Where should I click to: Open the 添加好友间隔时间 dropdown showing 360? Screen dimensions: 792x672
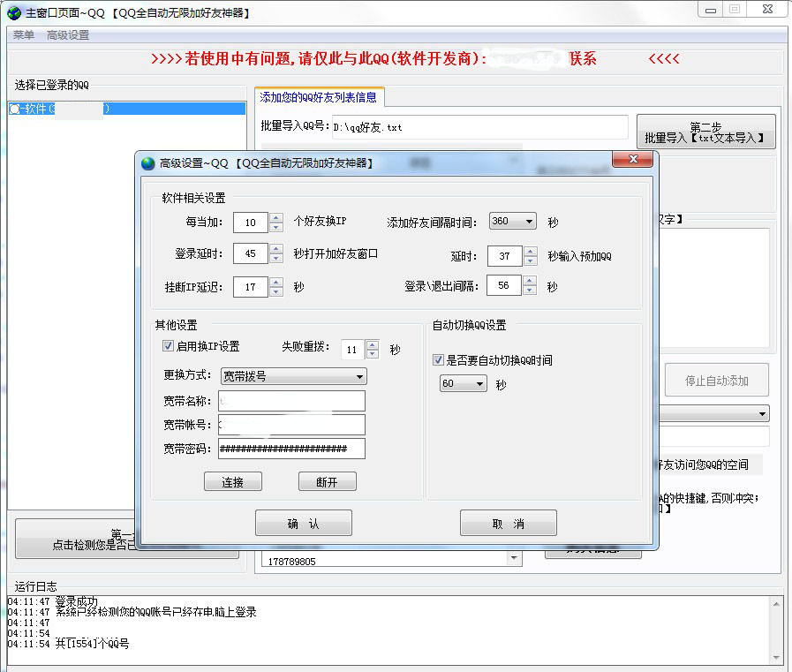point(513,221)
